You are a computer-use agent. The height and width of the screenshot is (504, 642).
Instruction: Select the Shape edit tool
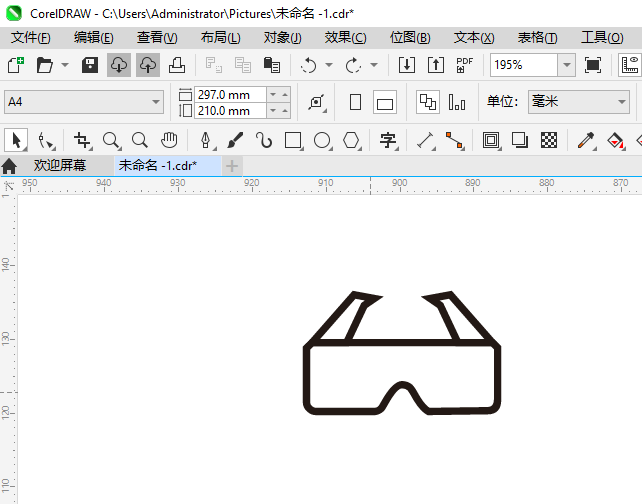(45, 140)
